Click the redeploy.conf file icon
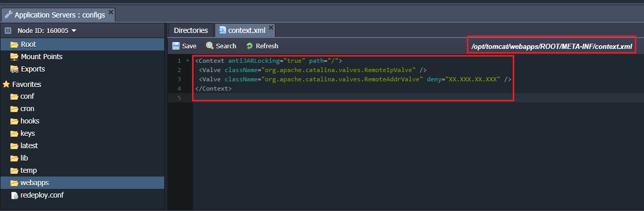 (x=14, y=195)
